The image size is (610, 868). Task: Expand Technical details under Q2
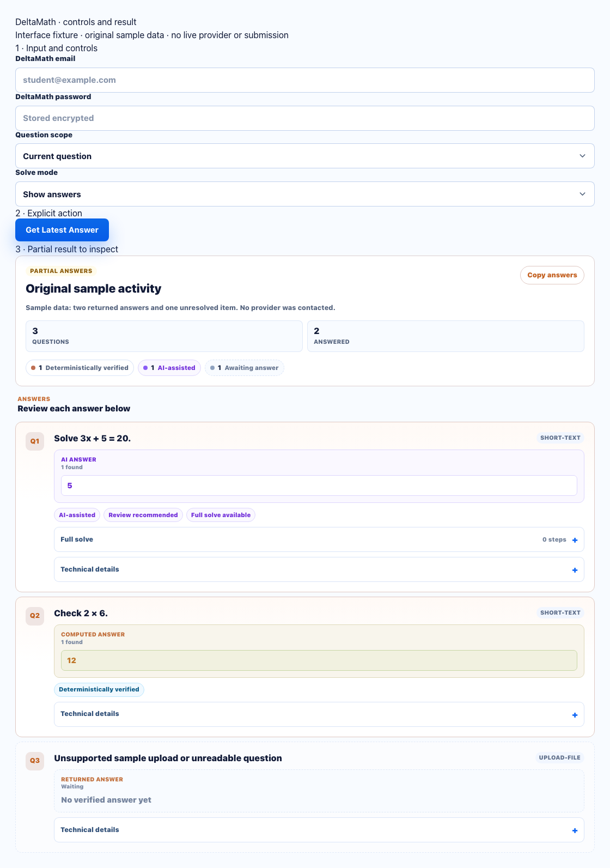(319, 714)
